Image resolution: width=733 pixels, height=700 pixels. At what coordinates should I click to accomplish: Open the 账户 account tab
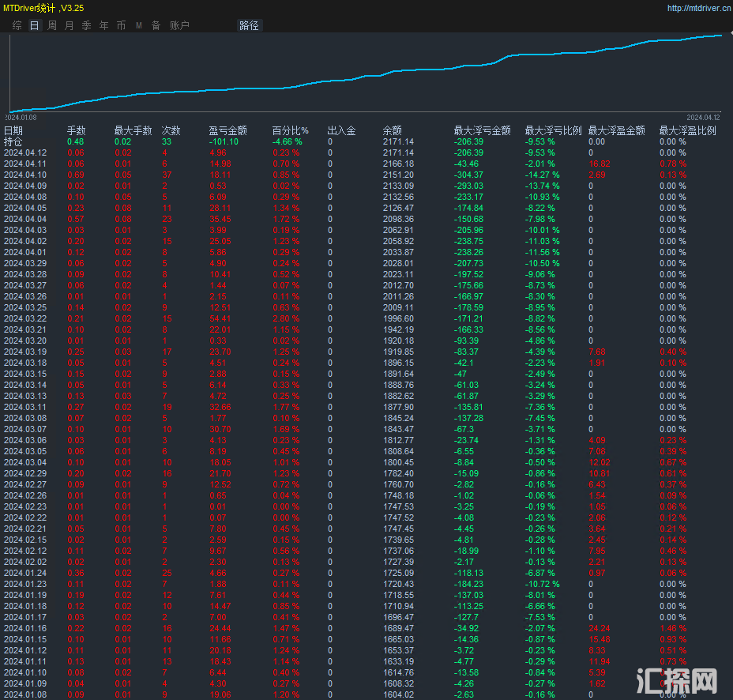(179, 25)
